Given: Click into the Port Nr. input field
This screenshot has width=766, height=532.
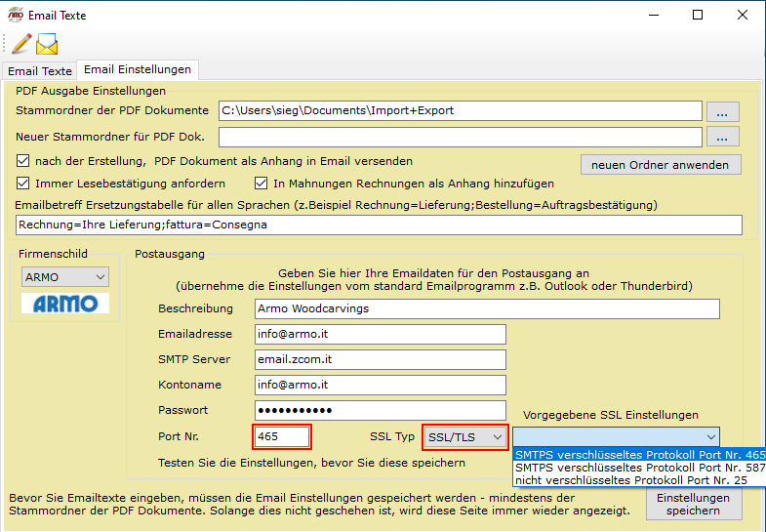Looking at the screenshot, I should 282,436.
